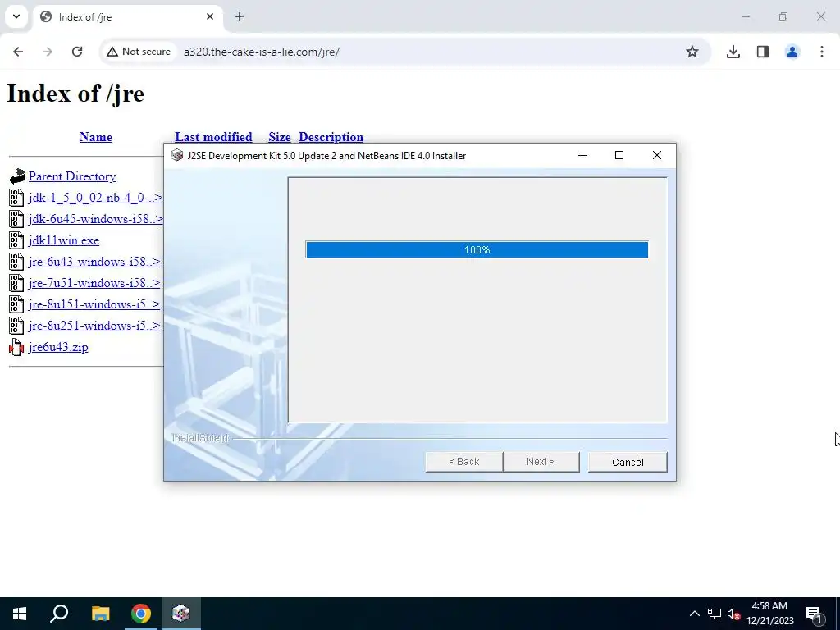The width and height of the screenshot is (840, 630).
Task: Sort listing by Description
Action: pyautogui.click(x=331, y=137)
